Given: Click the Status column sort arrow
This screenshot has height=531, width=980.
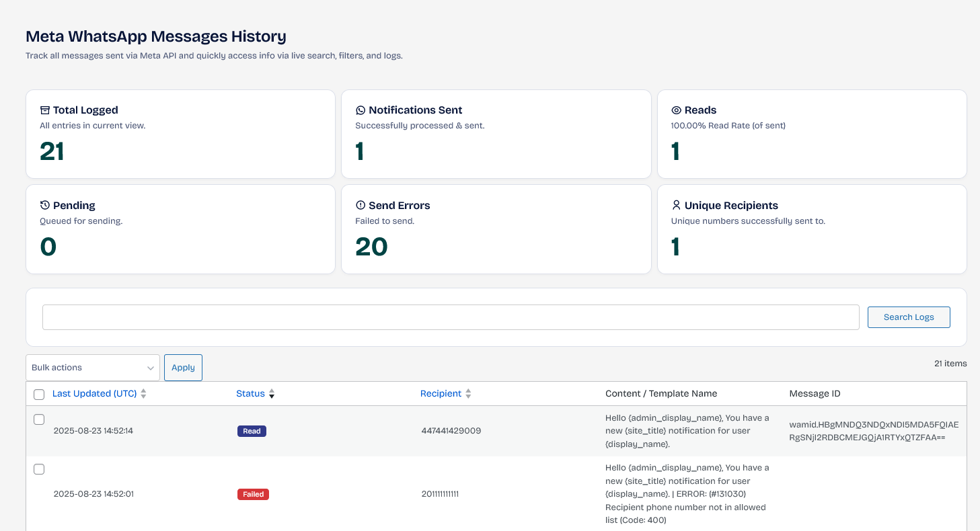Looking at the screenshot, I should pyautogui.click(x=272, y=394).
